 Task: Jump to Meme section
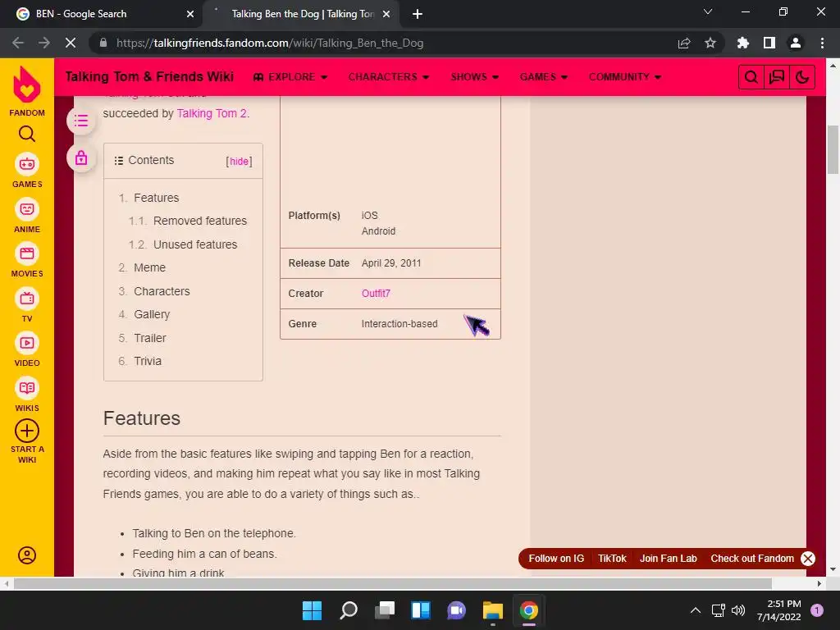coord(149,267)
